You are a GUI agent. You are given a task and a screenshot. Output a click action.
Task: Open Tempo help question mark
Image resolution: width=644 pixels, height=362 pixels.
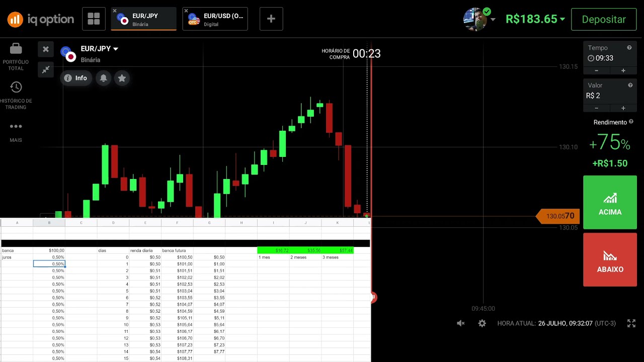[x=629, y=48]
